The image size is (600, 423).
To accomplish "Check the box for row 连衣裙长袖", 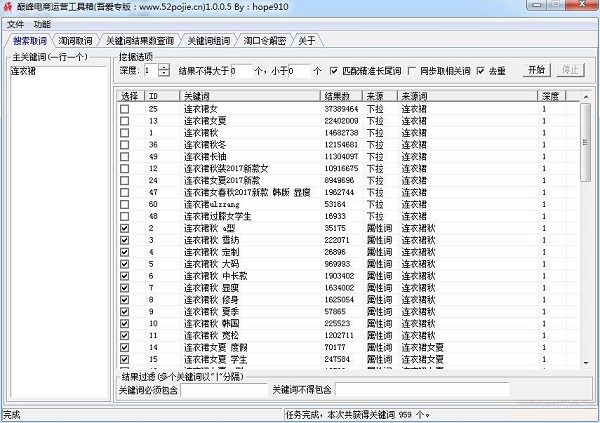I will click(124, 157).
